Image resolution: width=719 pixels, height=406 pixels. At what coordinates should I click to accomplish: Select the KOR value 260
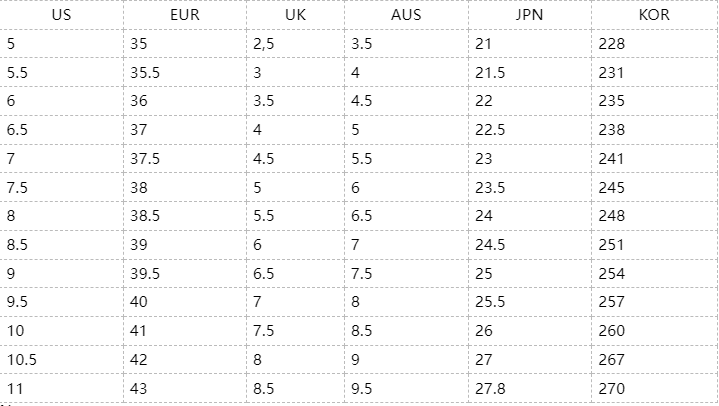(654, 331)
